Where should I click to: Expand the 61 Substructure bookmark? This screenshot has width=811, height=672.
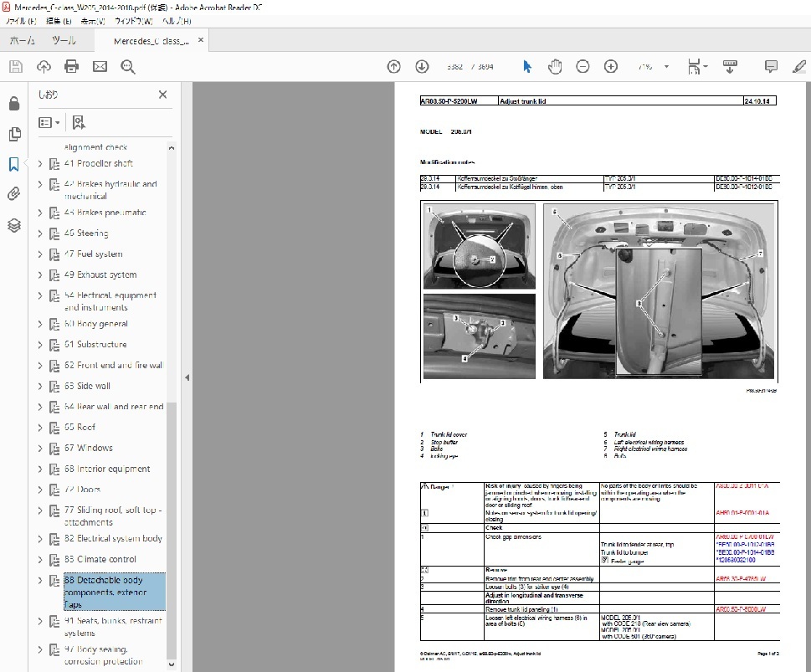coord(40,345)
